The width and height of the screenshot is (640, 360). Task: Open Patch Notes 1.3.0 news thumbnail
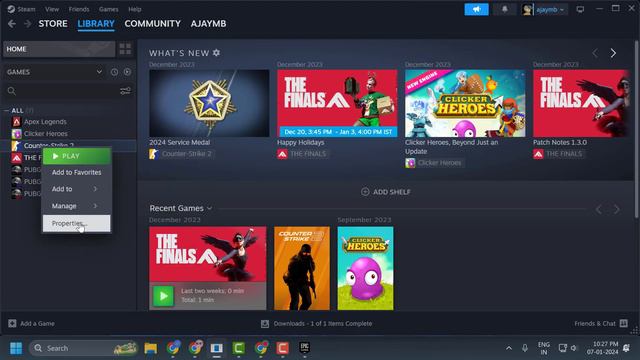(x=581, y=103)
